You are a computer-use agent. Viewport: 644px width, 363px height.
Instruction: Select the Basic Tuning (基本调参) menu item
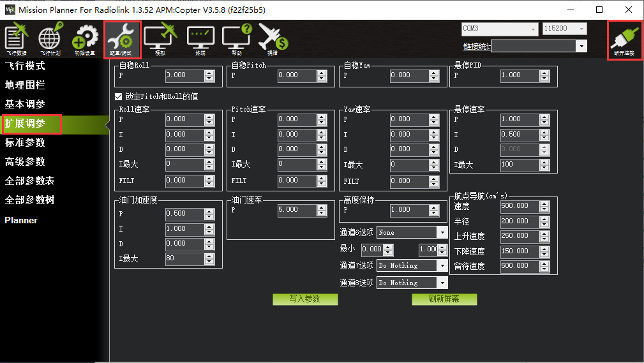pos(25,104)
